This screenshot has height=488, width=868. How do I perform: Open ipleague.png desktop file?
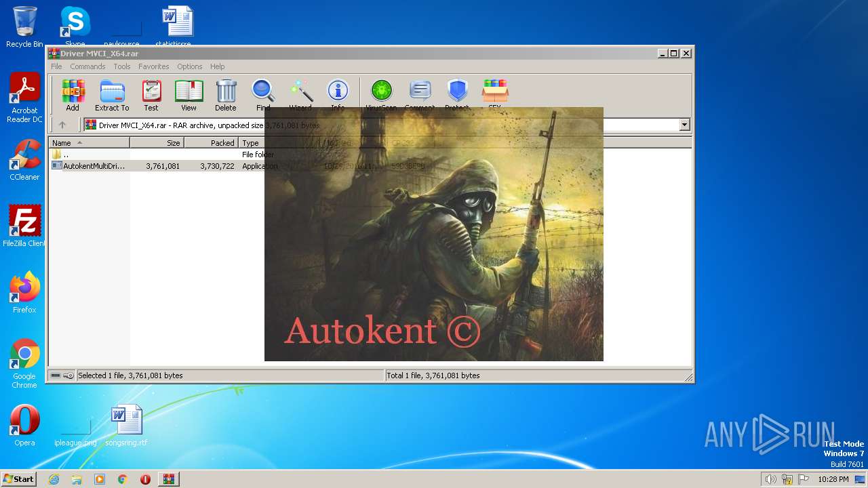click(75, 431)
